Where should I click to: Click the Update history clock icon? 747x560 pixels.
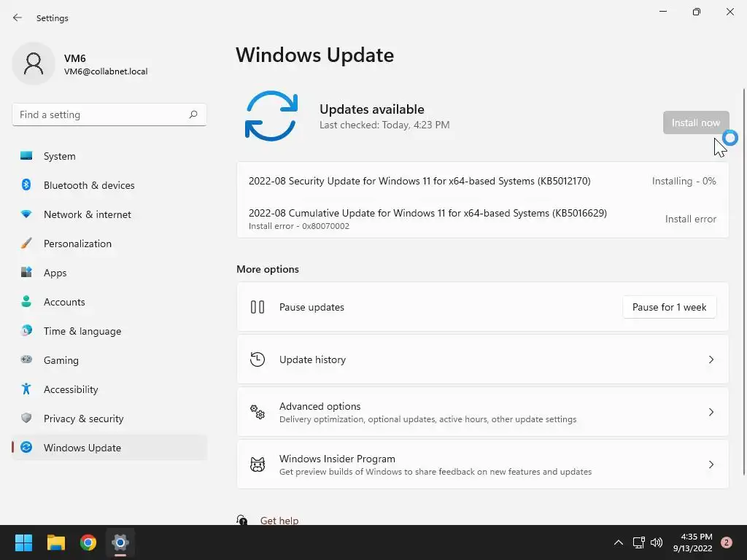pos(258,359)
